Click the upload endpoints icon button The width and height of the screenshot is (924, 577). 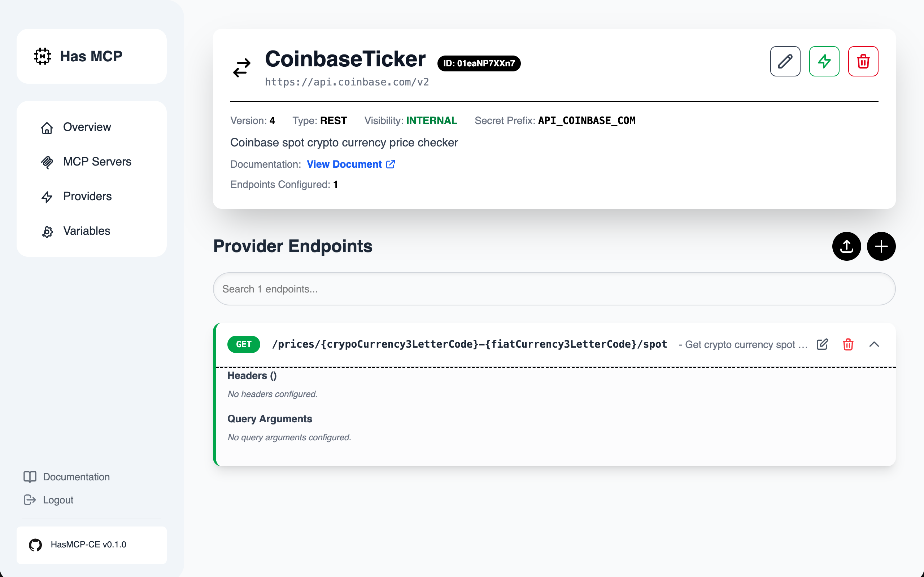coord(846,246)
